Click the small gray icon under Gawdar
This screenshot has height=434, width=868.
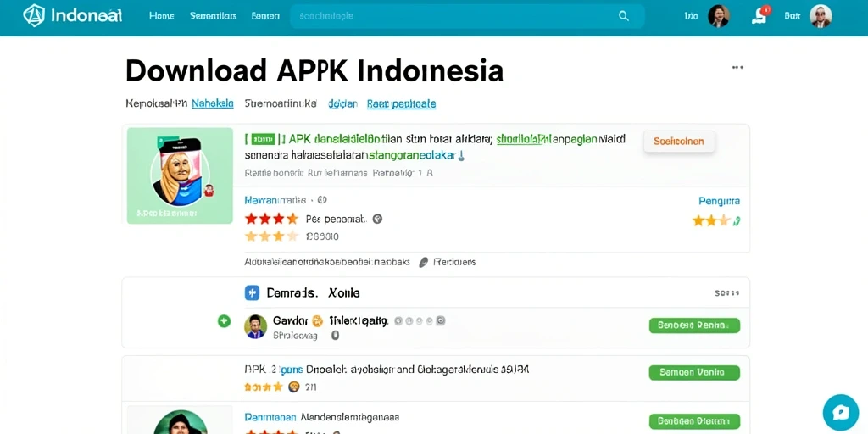tap(334, 336)
